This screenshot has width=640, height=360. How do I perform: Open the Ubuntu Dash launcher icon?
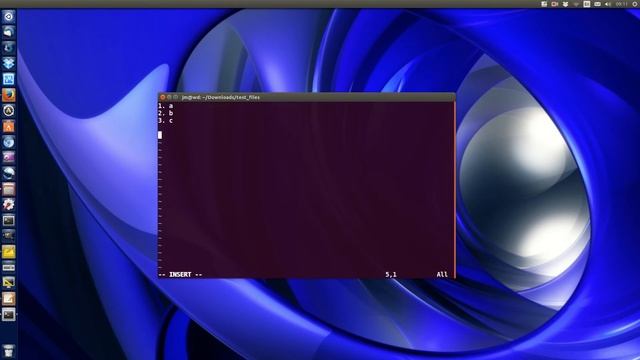(x=9, y=16)
